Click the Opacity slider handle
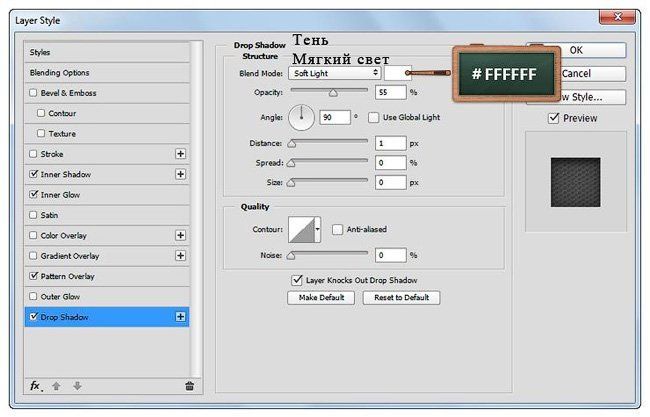Screen dimensions: 650x417 point(333,93)
